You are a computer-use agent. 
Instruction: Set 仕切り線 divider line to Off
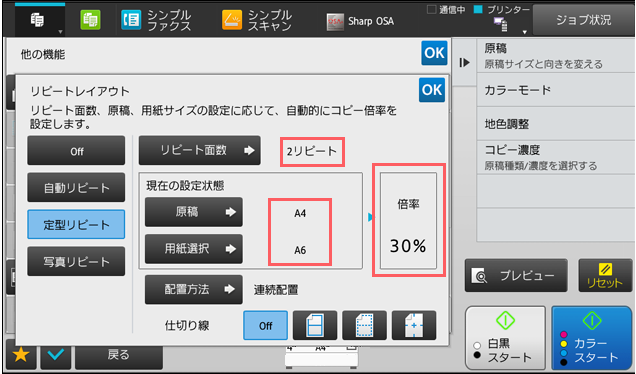click(266, 325)
